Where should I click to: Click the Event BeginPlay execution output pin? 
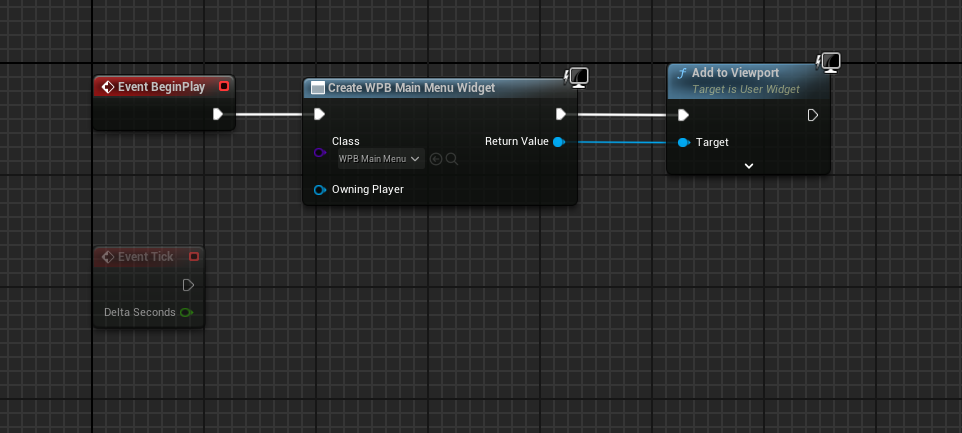coord(218,114)
